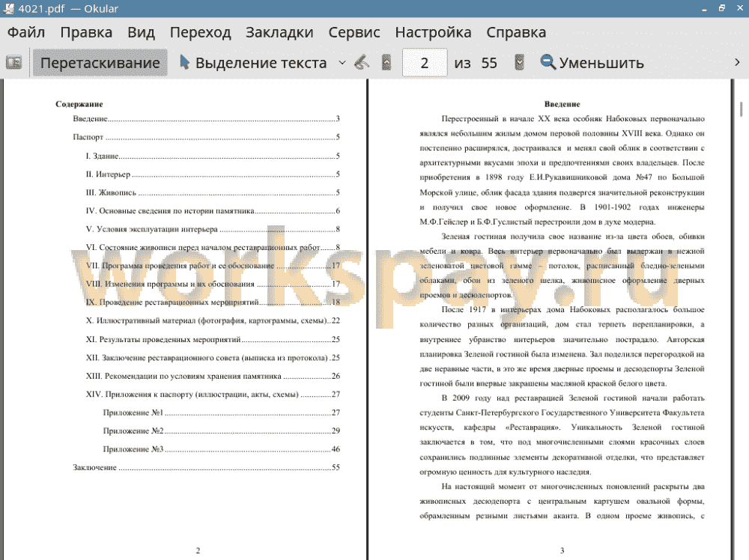Click contents entry Паспорт
Image resolution: width=749 pixels, height=560 pixels.
(x=206, y=137)
